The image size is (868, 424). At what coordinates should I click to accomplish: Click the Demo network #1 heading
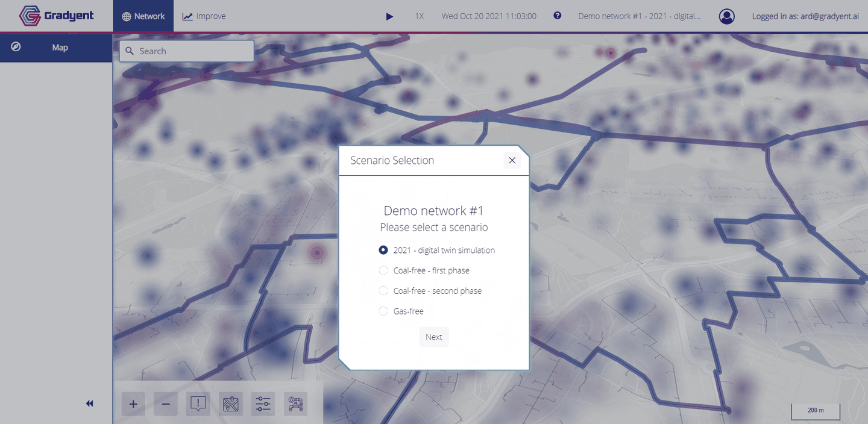click(x=434, y=211)
